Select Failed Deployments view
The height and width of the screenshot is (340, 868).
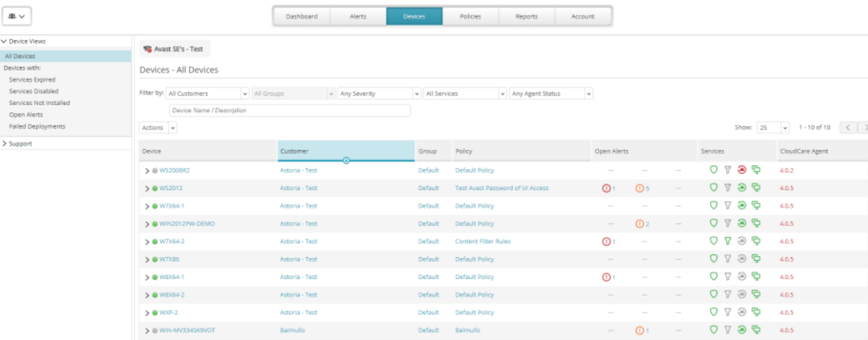[x=37, y=126]
